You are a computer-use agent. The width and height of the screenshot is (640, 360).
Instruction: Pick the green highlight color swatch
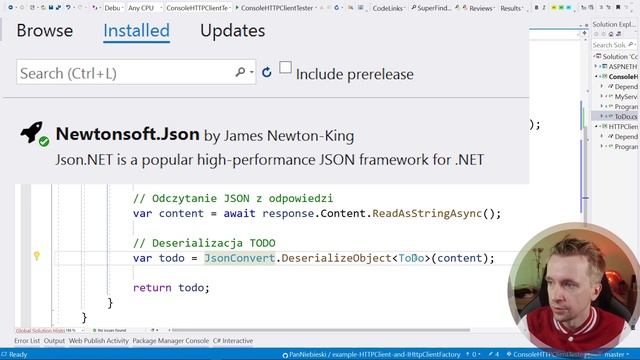tap(561, 8)
